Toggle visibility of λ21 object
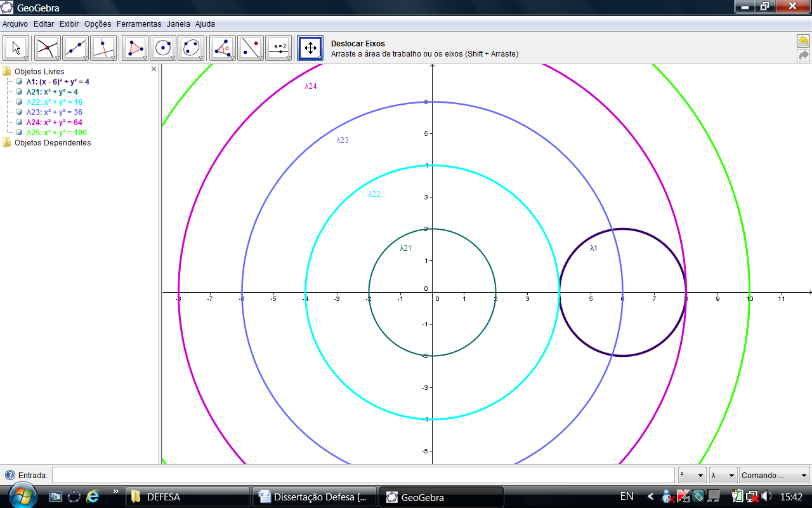 pyautogui.click(x=20, y=92)
